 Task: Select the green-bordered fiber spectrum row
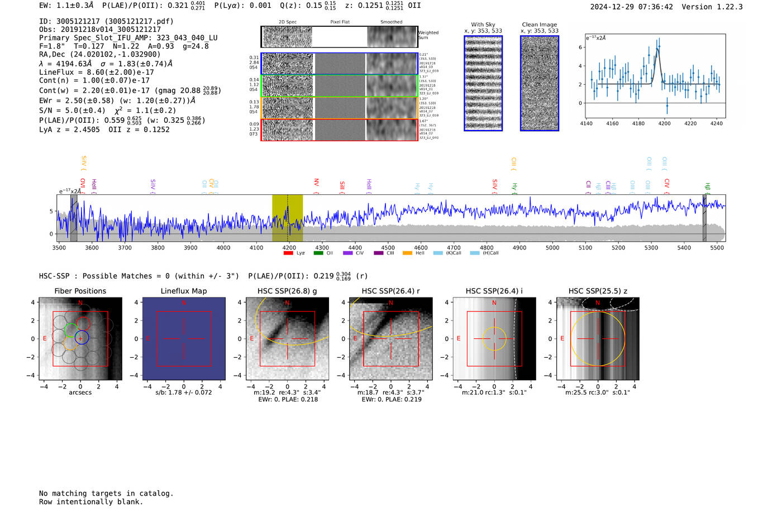pos(340,86)
